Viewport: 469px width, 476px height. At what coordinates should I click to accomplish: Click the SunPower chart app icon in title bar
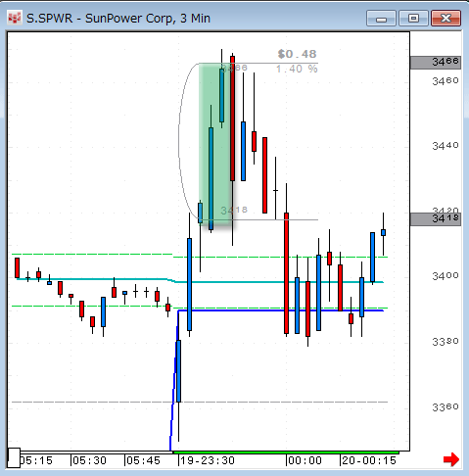click(14, 18)
